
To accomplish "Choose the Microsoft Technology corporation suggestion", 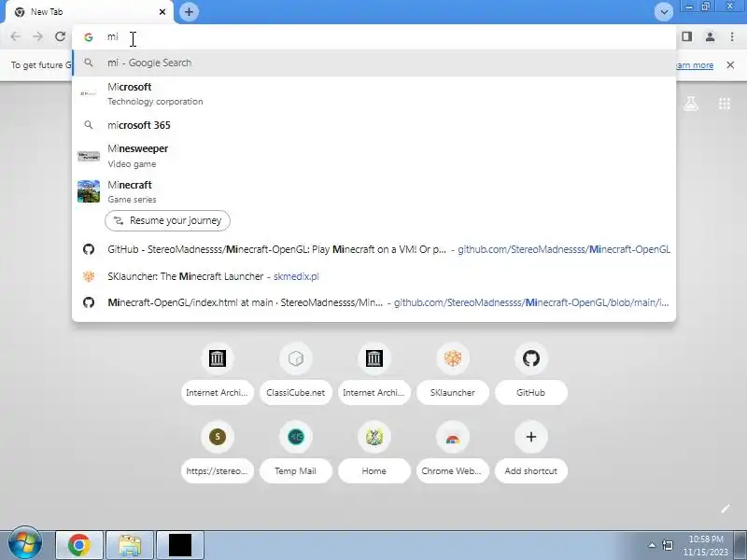I will pos(373,94).
